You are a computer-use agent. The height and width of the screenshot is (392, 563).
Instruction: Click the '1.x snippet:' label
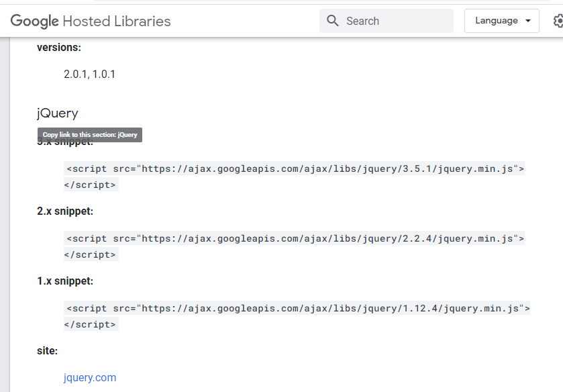65,281
